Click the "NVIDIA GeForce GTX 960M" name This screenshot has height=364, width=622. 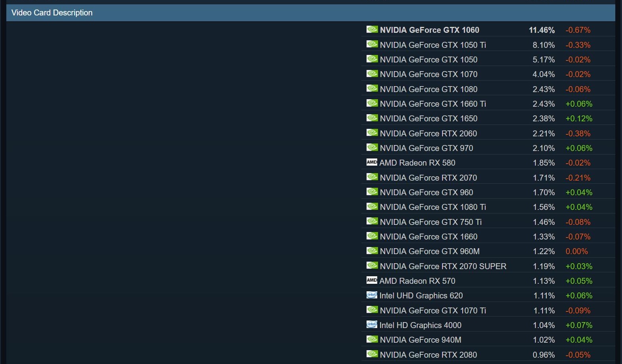(x=430, y=251)
